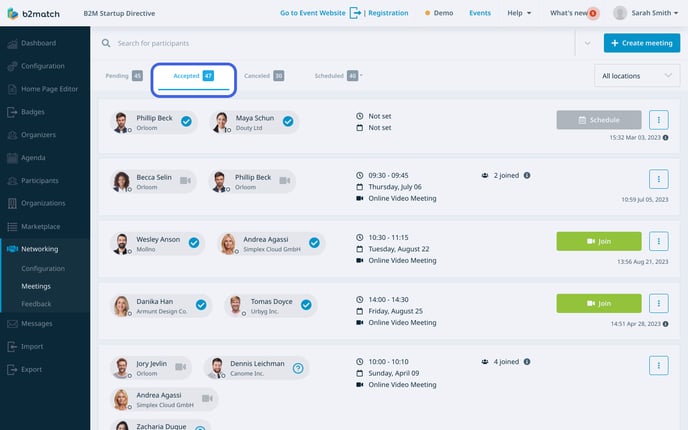Select Meetings sub-item under Networking
Screen dimensions: 688x430
(x=36, y=286)
